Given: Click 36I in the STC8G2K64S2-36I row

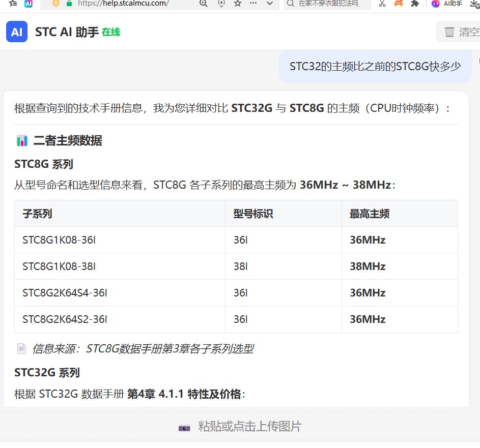Looking at the screenshot, I should 241,319.
